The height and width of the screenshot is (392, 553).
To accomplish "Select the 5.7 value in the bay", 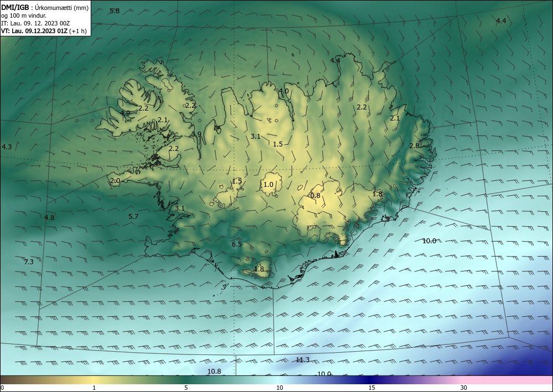I will pyautogui.click(x=133, y=216).
